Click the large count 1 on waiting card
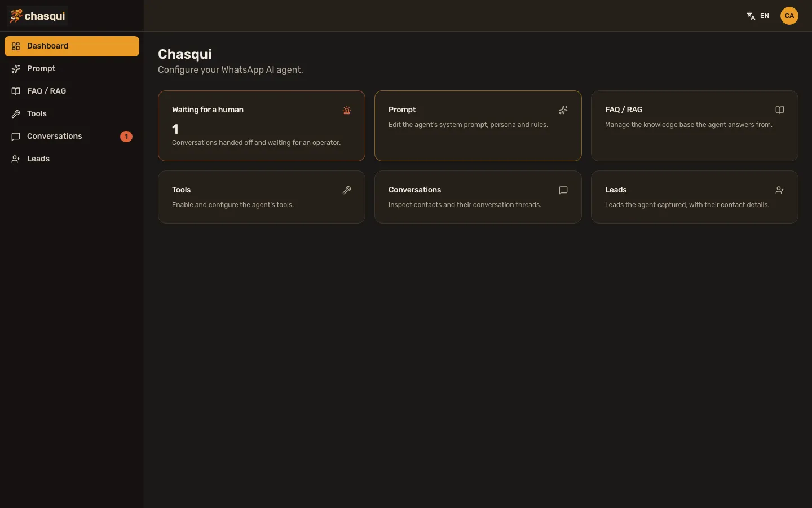The height and width of the screenshot is (508, 812). (x=175, y=129)
